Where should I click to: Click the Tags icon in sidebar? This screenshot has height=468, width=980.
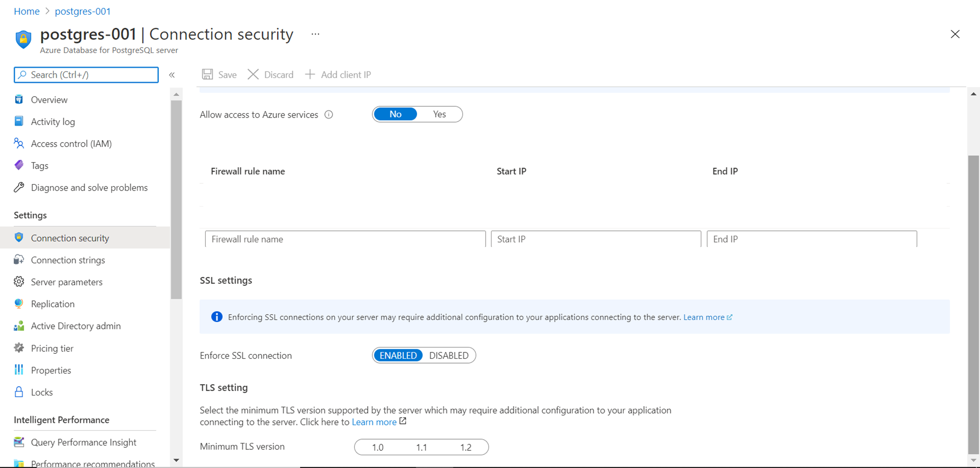tap(19, 165)
